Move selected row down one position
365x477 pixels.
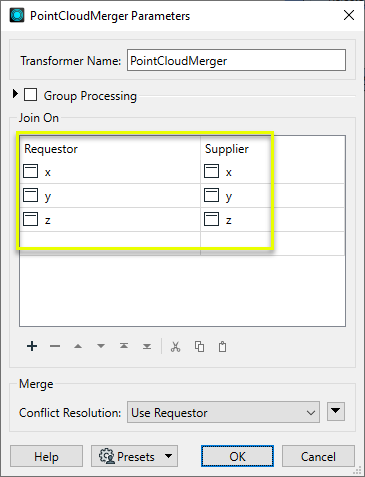coord(101,346)
